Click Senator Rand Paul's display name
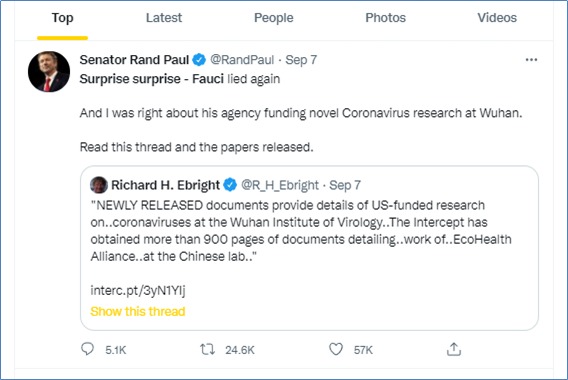The width and height of the screenshot is (568, 380). [x=134, y=60]
